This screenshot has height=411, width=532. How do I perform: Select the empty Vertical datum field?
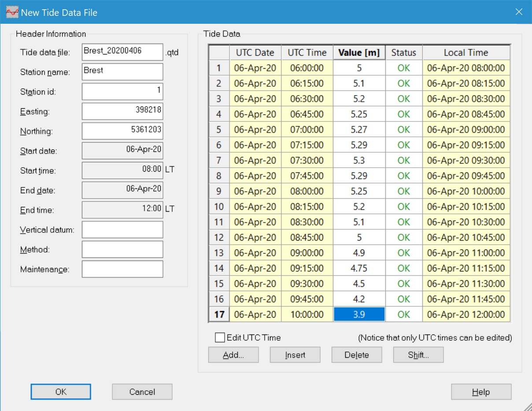122,230
